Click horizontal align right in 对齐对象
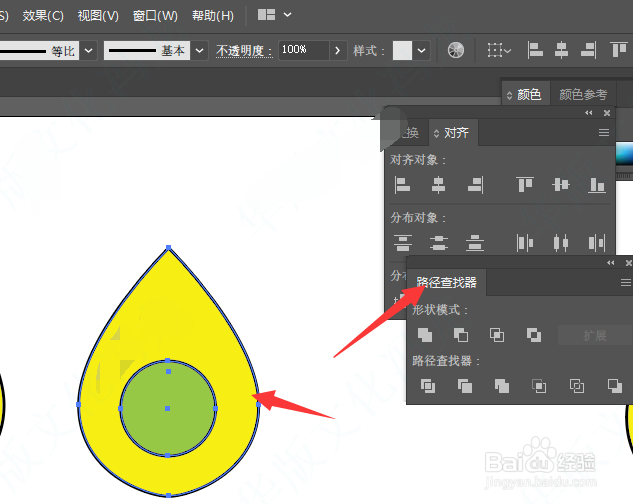The width and height of the screenshot is (633, 504). click(475, 185)
